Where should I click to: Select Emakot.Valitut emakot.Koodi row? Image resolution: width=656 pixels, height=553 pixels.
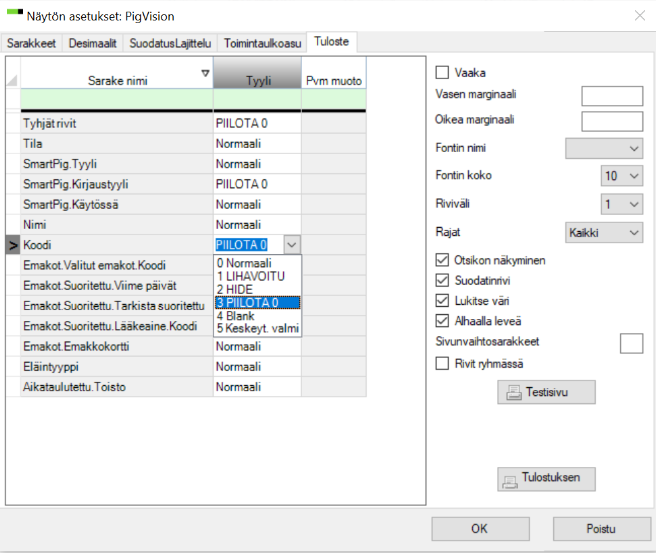point(117,265)
